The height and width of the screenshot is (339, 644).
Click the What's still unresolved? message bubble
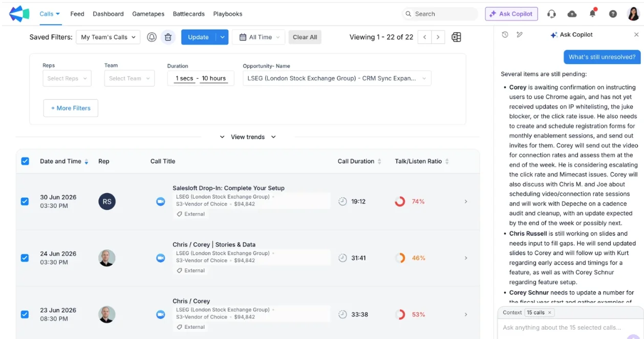click(602, 57)
